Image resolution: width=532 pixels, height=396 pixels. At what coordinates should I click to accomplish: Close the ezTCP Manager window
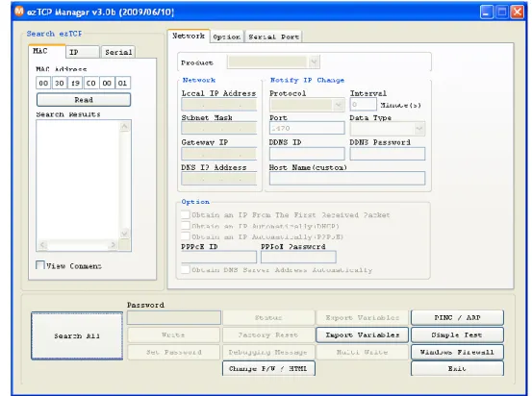518,12
